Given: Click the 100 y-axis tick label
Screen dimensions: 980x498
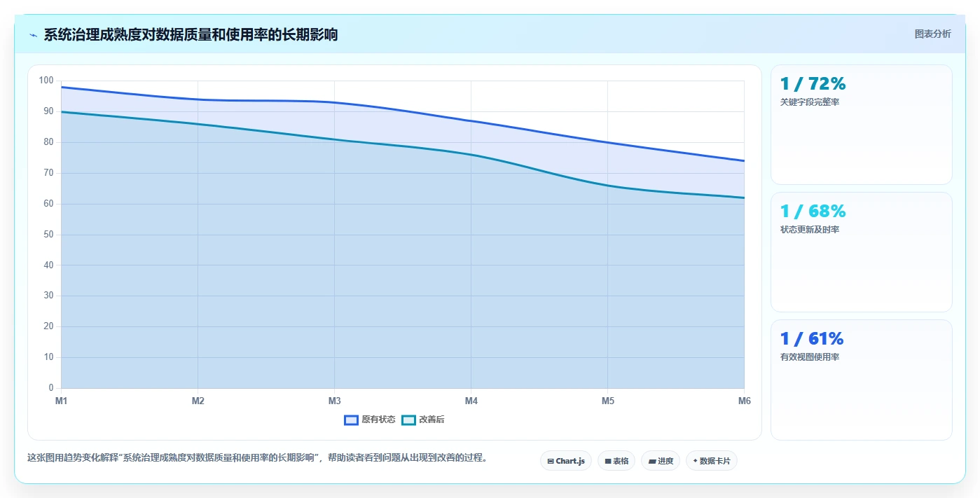Looking at the screenshot, I should (x=46, y=81).
